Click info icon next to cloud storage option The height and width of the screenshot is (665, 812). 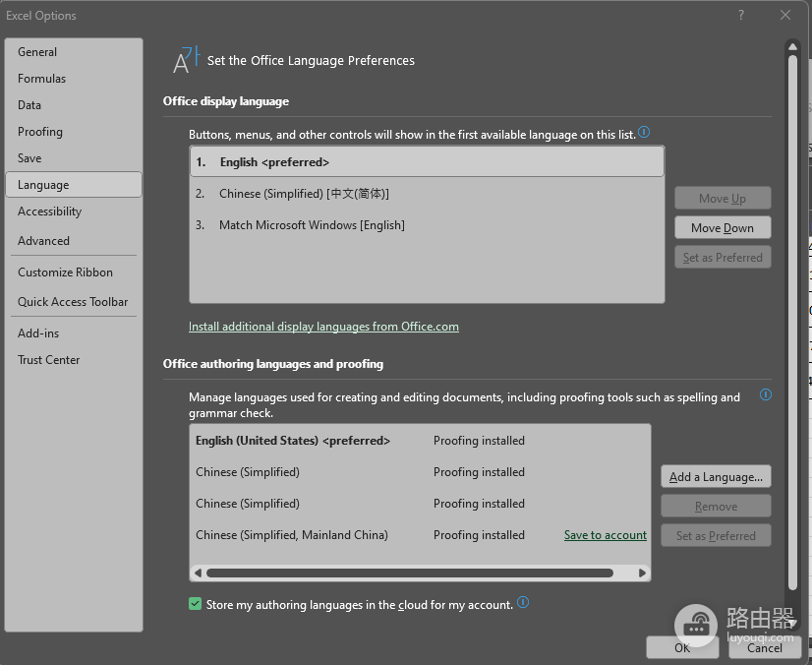[523, 602]
